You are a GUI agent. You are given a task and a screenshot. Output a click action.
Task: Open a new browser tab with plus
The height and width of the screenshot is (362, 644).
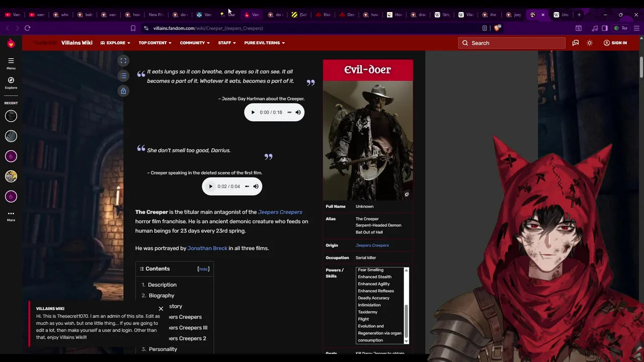coord(579,15)
